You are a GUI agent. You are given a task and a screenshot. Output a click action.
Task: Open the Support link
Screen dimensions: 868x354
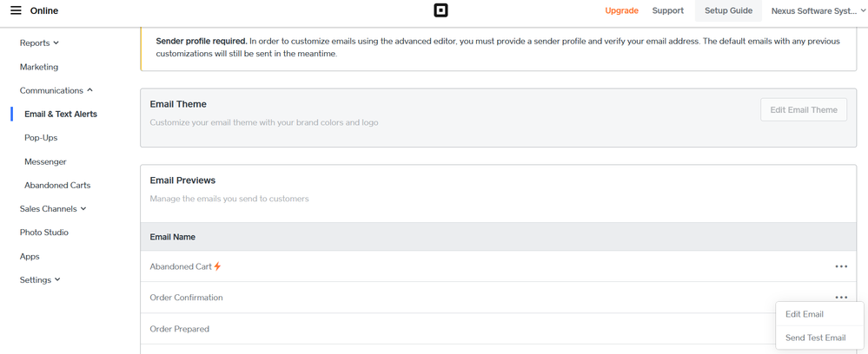click(667, 10)
